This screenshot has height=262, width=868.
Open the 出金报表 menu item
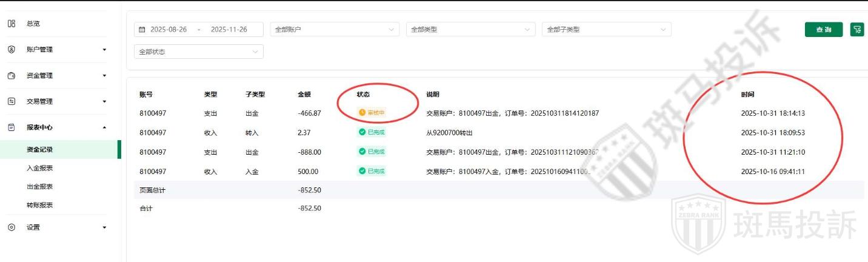pos(40,187)
